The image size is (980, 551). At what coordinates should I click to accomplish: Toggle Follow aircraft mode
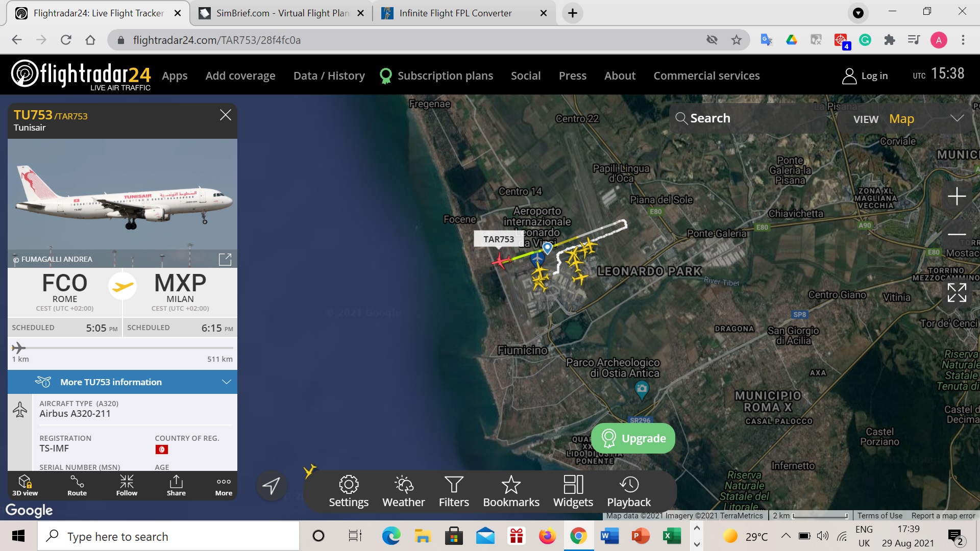(127, 485)
